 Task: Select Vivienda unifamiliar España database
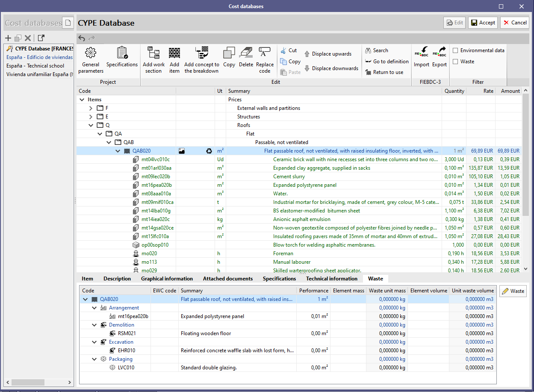coord(39,74)
